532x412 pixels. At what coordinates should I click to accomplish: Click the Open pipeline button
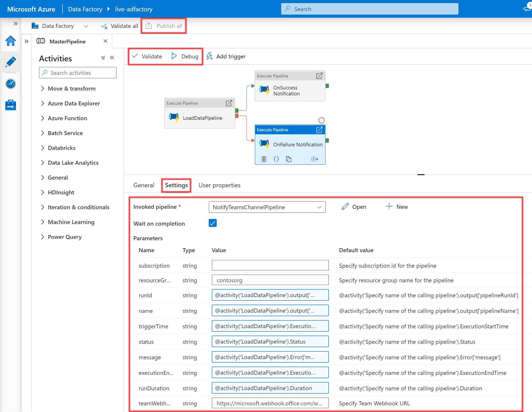(x=354, y=207)
